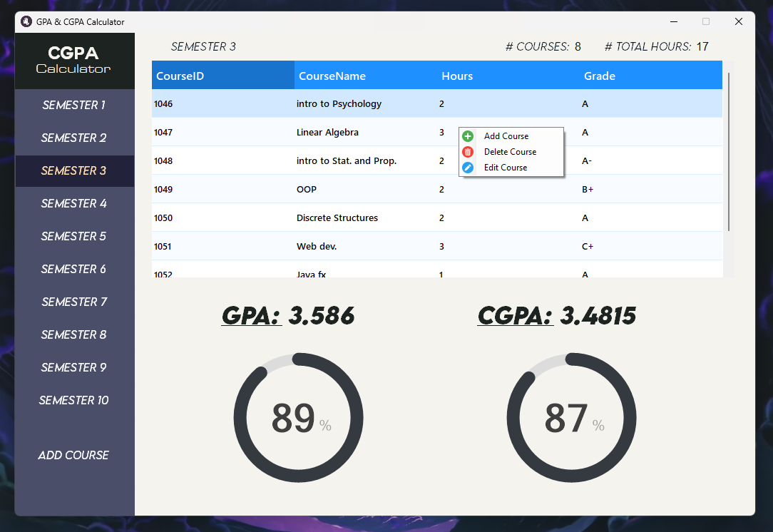Switch to SEMESTER 10
The height and width of the screenshot is (532, 773).
click(x=73, y=400)
